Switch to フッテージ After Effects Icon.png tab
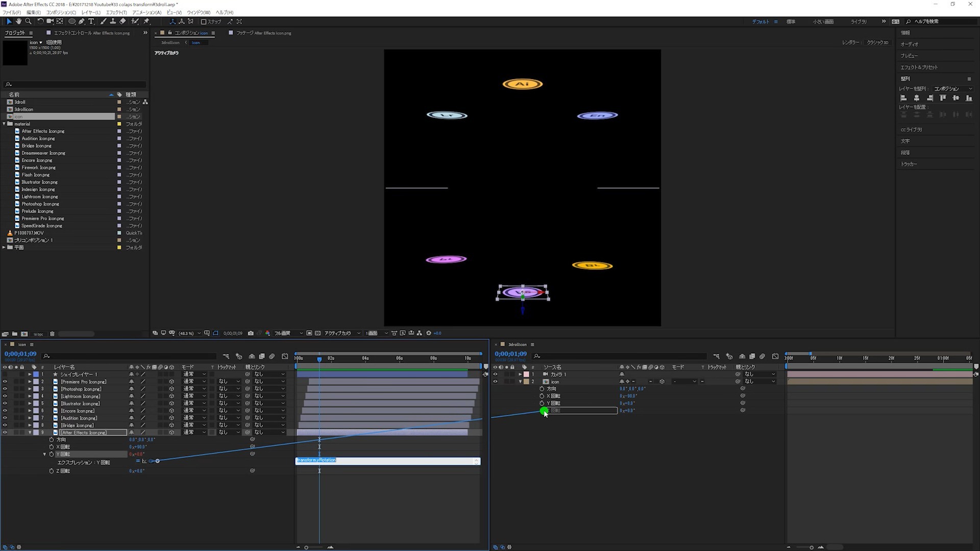This screenshot has height=551, width=980. coord(263,33)
